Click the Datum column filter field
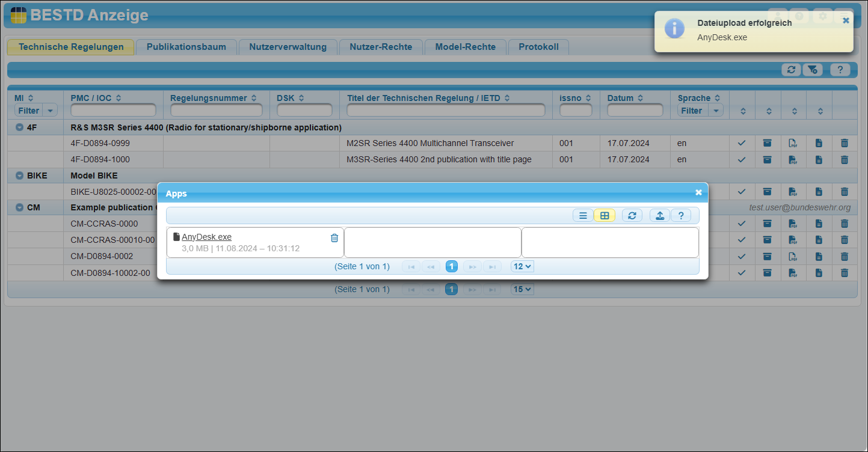The height and width of the screenshot is (452, 868). (x=635, y=111)
